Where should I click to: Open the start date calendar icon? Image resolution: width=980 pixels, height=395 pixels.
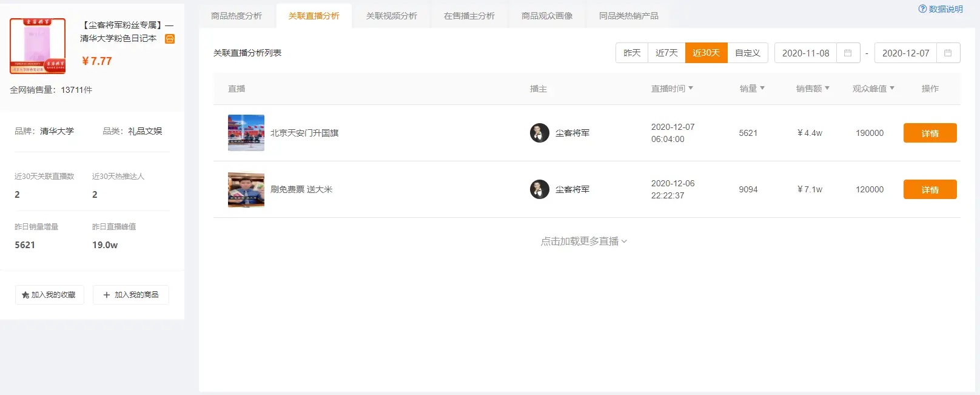848,53
